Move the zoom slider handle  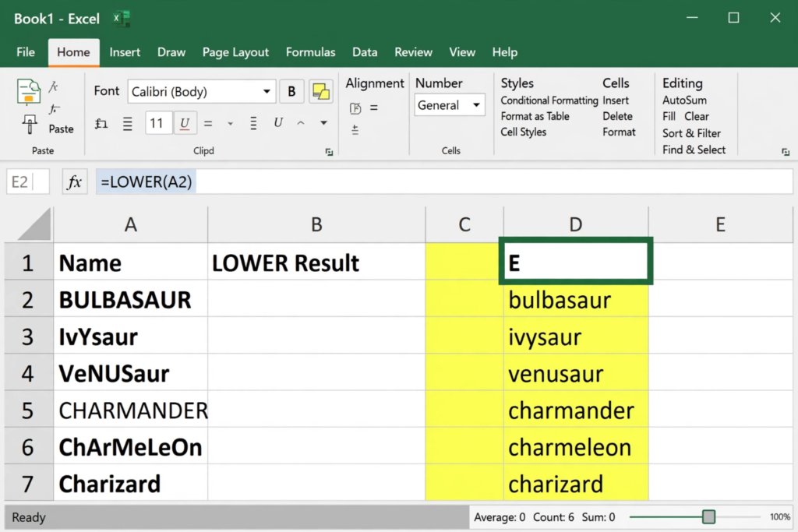(x=708, y=517)
